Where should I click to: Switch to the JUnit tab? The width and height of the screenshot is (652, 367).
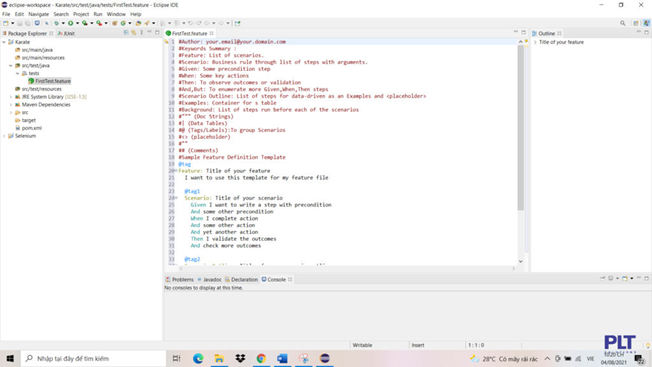pyautogui.click(x=66, y=33)
